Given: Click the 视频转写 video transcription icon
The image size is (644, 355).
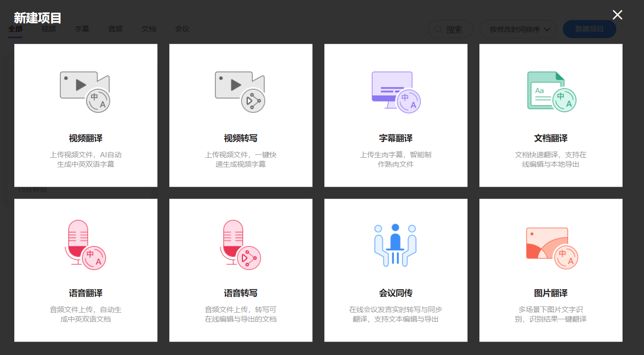Looking at the screenshot, I should tap(240, 92).
